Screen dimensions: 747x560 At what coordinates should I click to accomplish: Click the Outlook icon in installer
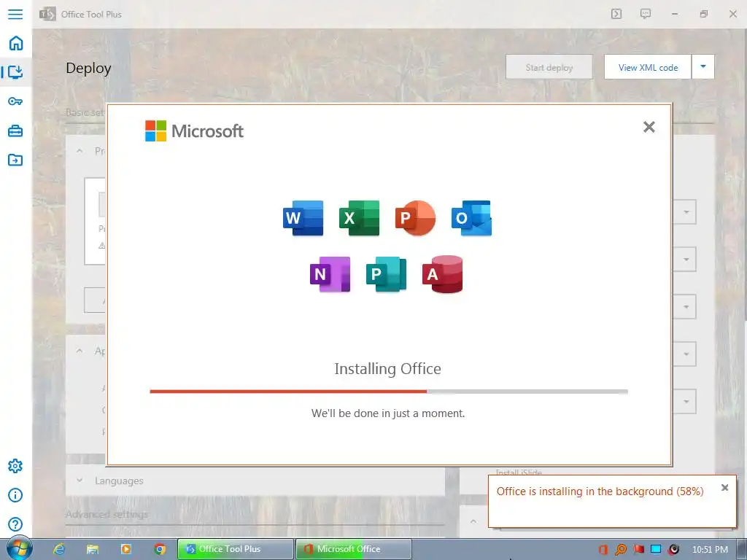(x=472, y=218)
